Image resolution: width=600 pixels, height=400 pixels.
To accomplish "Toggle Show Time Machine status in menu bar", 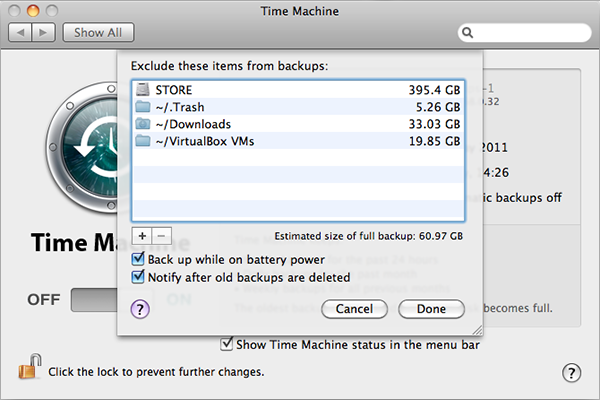I will click(227, 344).
